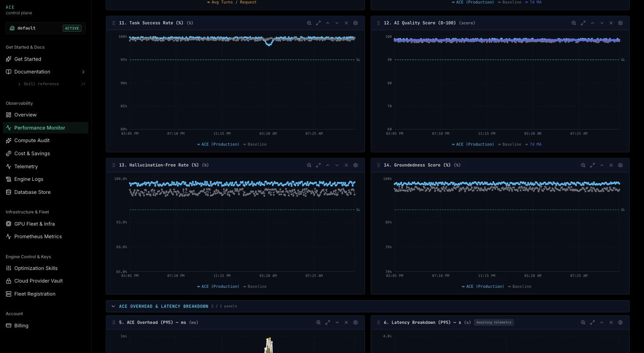Toggle 7d MA in AI Quality Score legend

pos(533,144)
